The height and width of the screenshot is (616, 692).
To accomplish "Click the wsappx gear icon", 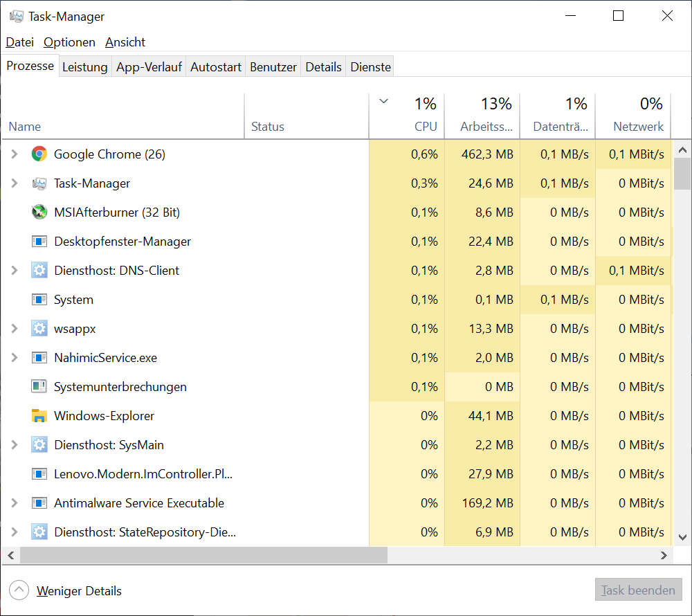I will click(39, 328).
